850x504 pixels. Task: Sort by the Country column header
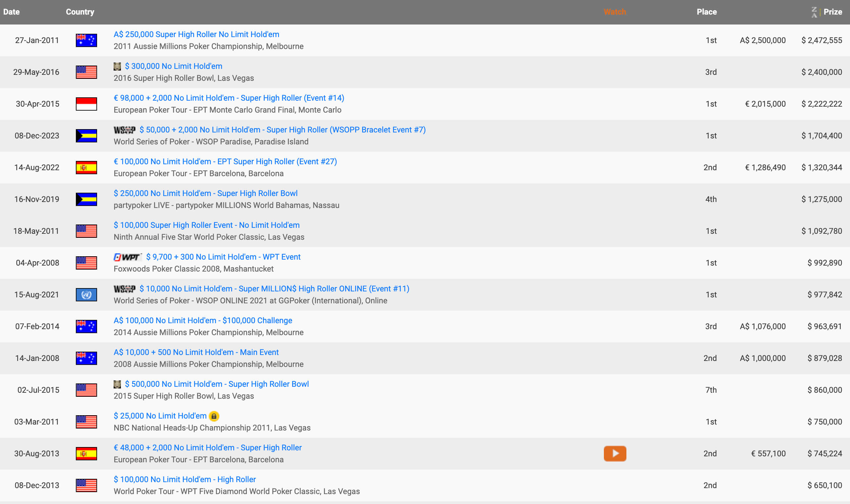pos(80,12)
